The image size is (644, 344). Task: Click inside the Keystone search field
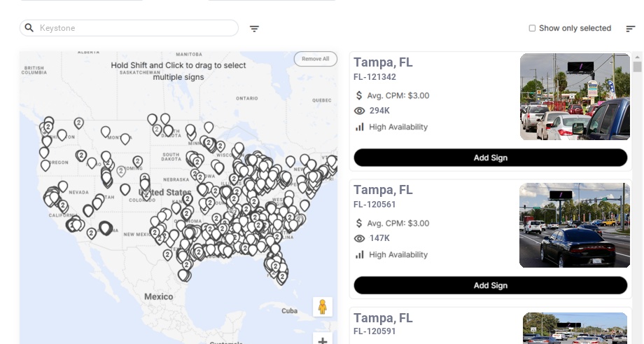tap(136, 28)
